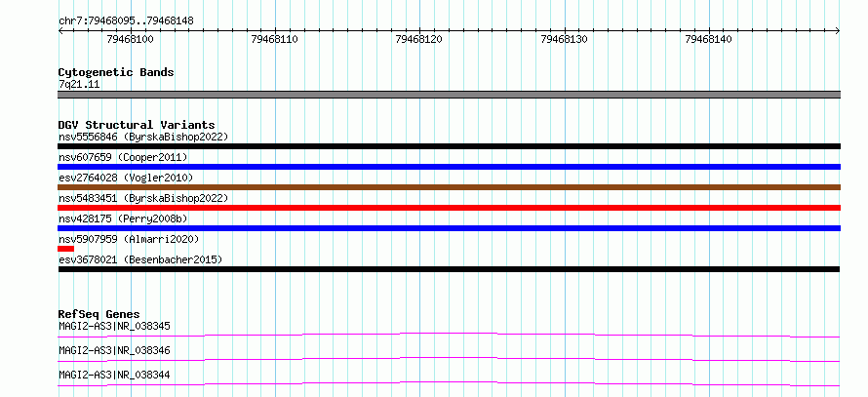Open the RefSeq Genes track heading
This screenshot has width=868, height=397.
[99, 314]
